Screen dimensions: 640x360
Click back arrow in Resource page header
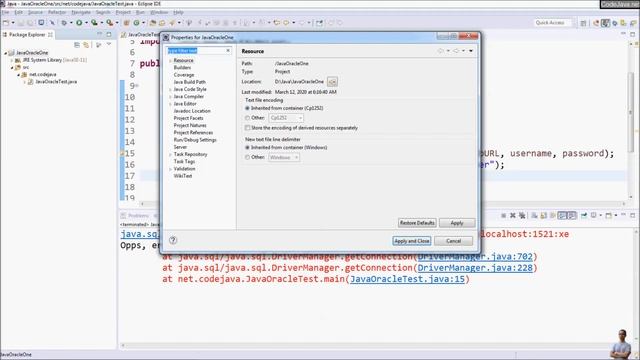pos(440,51)
